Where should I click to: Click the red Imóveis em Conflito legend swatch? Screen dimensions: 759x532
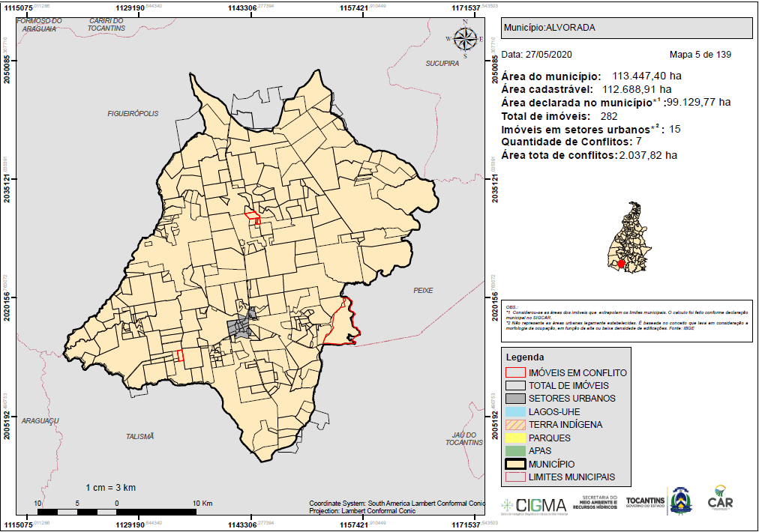click(515, 372)
